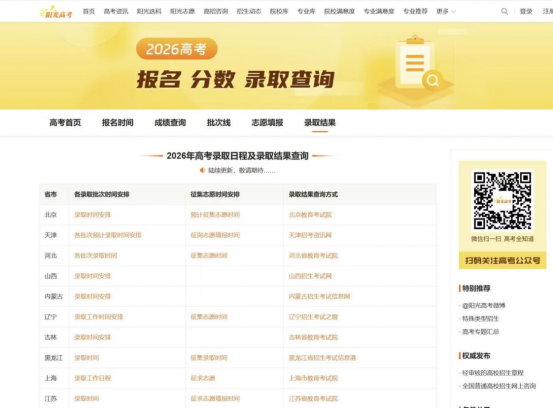Image resolution: width=553 pixels, height=409 pixels.
Task: Open the 辽宁招生考试之窗 link
Action: tap(313, 317)
